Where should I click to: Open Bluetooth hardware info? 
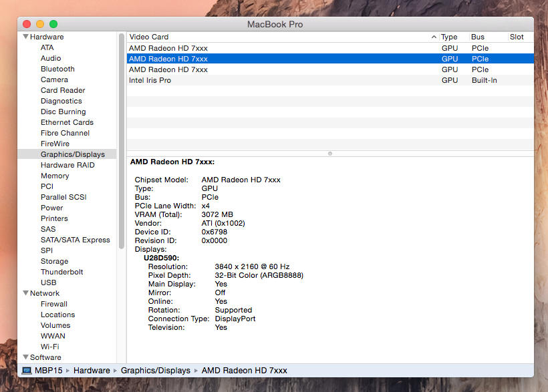[57, 69]
